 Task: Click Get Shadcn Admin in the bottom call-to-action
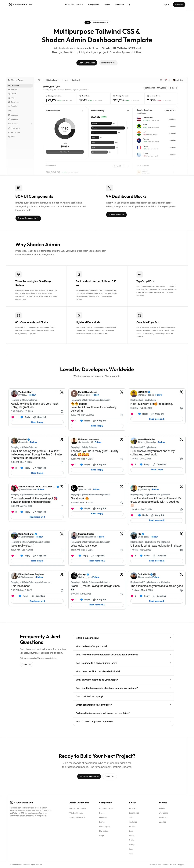coord(89,776)
